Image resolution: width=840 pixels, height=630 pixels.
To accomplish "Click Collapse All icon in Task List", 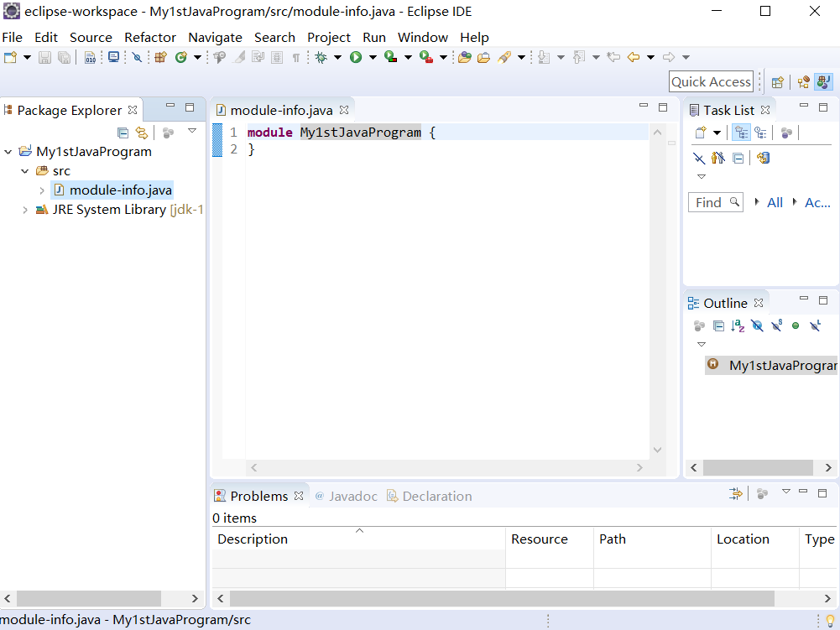I will pos(738,158).
